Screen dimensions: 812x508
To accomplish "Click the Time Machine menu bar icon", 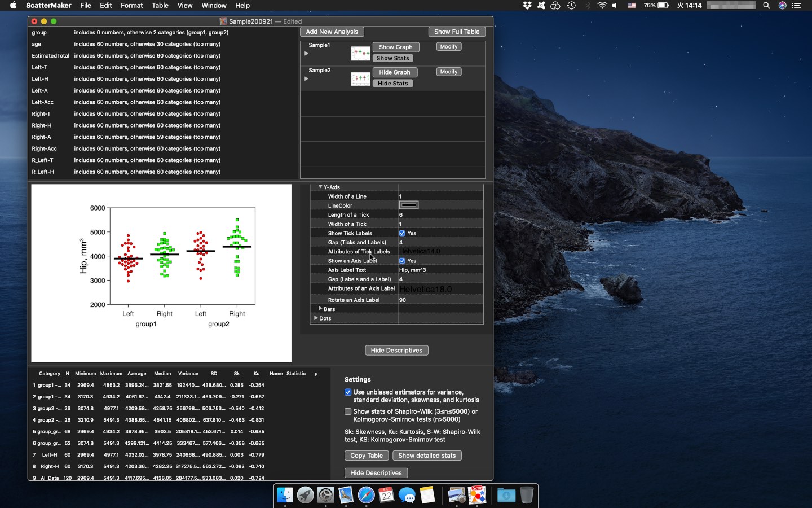I will [571, 6].
